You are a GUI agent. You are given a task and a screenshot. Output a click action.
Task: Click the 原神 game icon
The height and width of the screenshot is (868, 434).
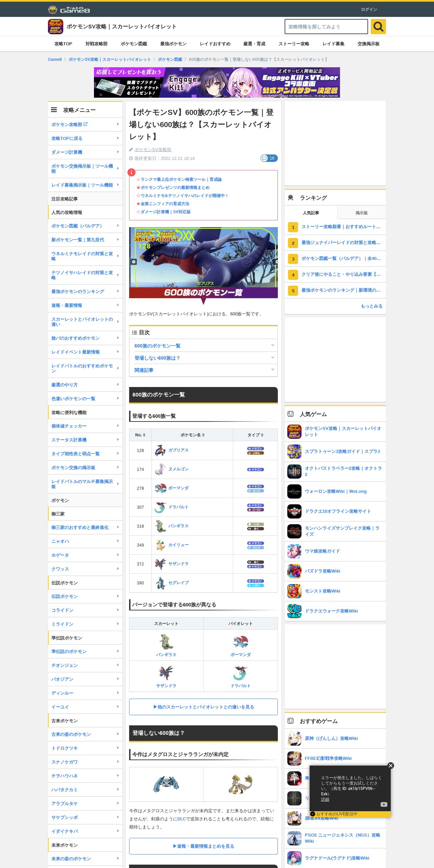294,739
